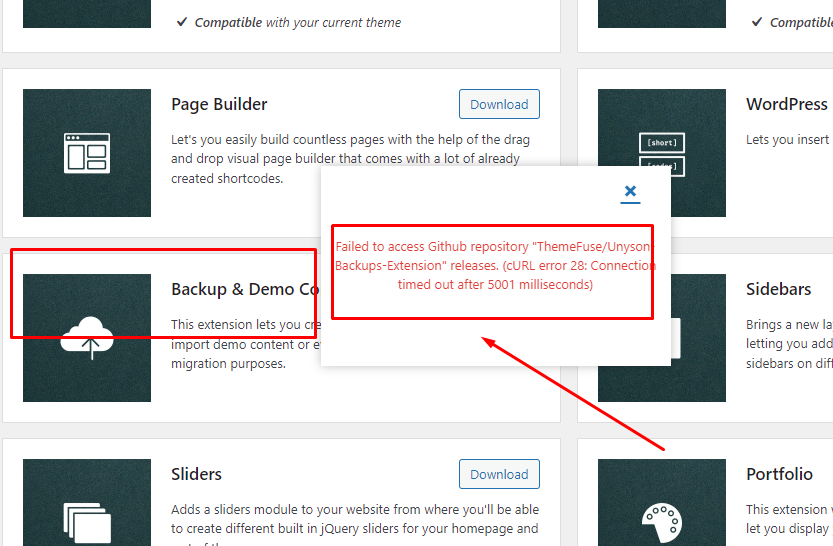Select the Backup & Demo Content title

tap(245, 289)
